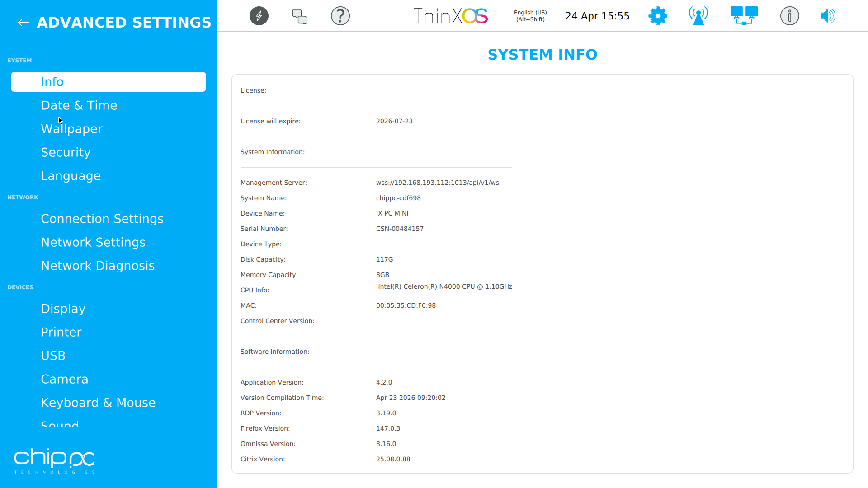Open the Security settings
The image size is (868, 488).
tap(66, 152)
